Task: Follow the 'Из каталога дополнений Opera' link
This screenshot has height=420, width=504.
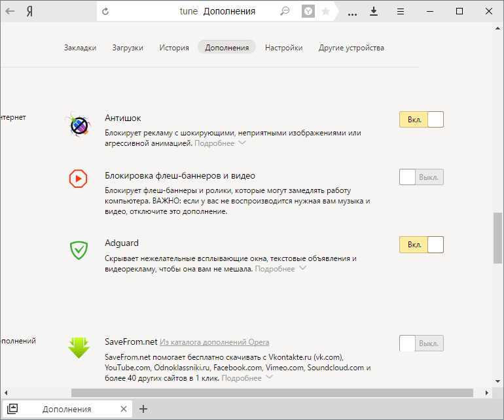Action: click(215, 342)
